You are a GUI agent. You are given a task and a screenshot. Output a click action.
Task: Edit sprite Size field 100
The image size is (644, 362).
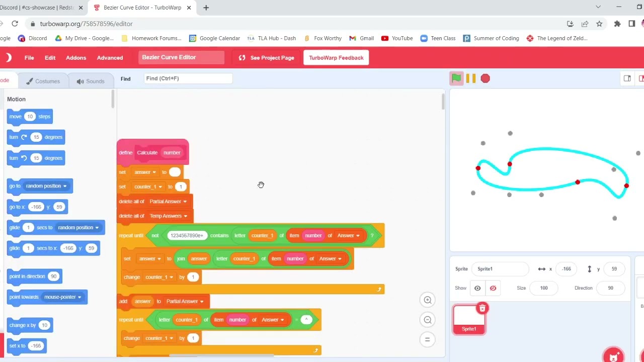pos(544,288)
